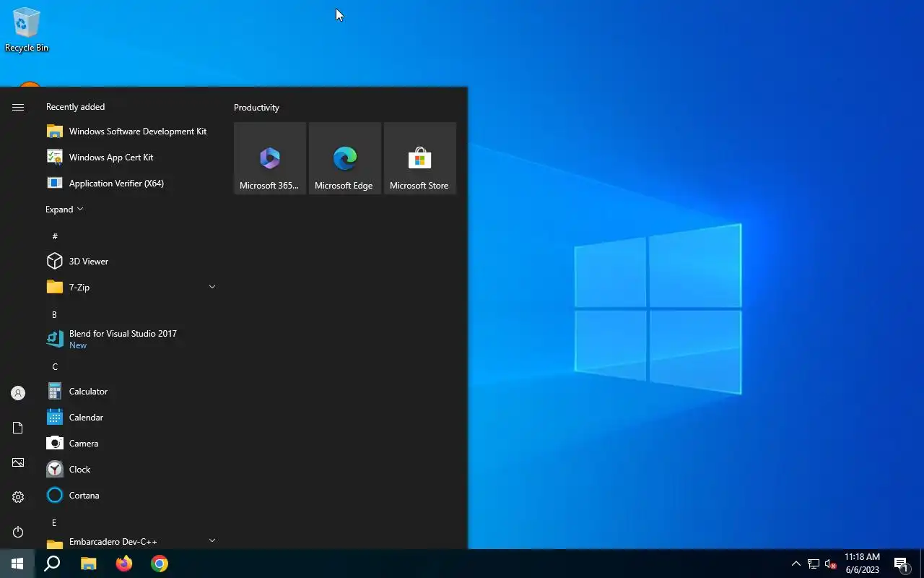Screen dimensions: 924x578
Task: Expand the Recently added list
Action: [x=64, y=210]
